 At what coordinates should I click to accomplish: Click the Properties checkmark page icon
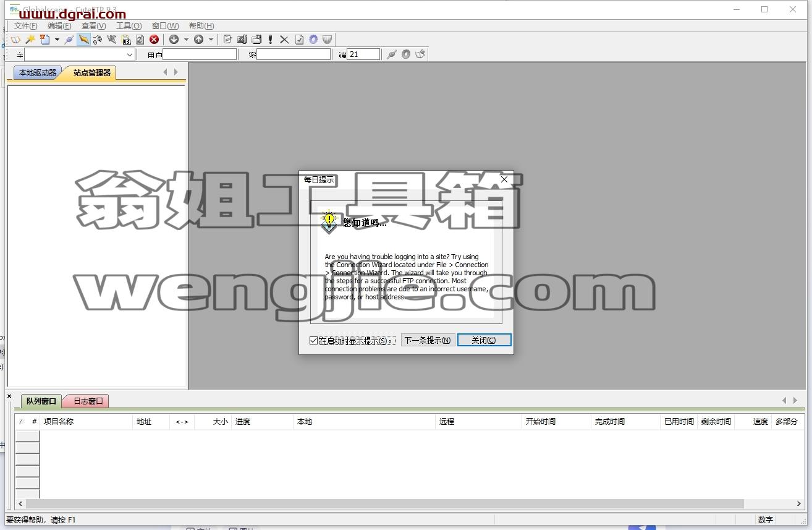[x=299, y=40]
